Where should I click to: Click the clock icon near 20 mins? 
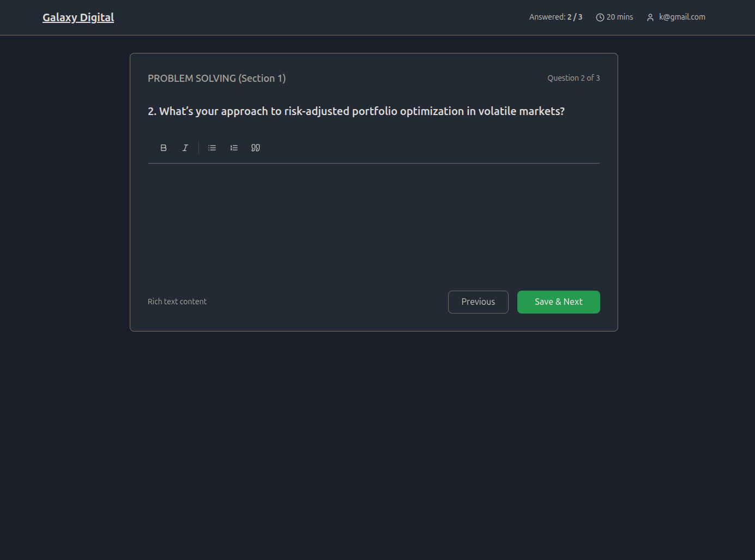pos(600,17)
